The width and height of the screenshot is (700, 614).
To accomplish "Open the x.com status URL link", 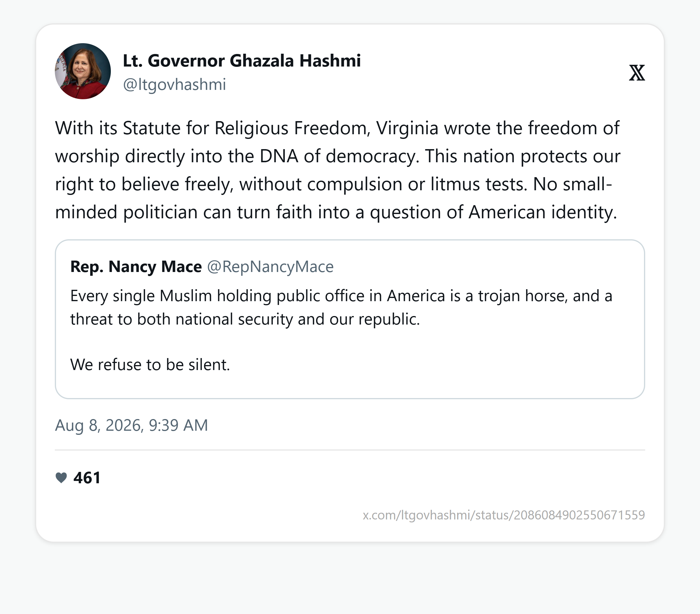I will (504, 515).
